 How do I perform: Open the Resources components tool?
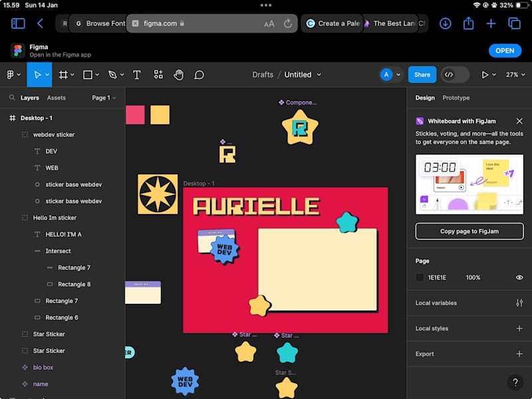(158, 74)
